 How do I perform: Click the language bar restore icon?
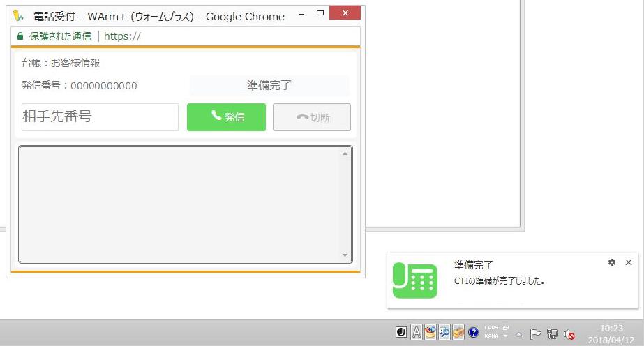point(506,328)
